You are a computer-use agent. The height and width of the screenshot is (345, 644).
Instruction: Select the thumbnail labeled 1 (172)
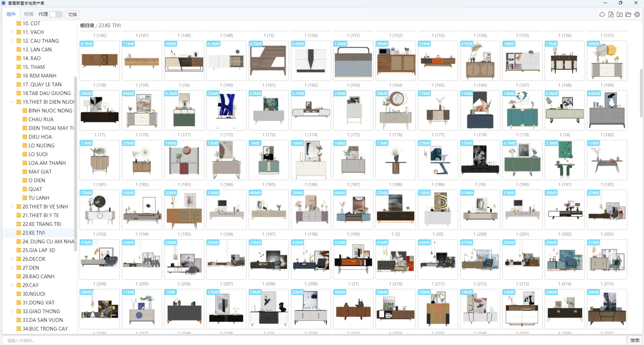tap(226, 110)
